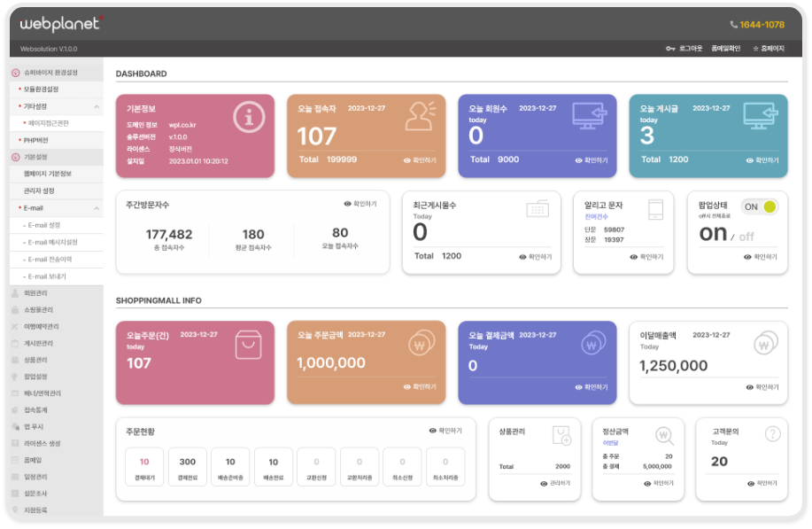The width and height of the screenshot is (812, 529).
Task: Click the eye 확인하기 in 주문현황 panel
Action: pos(445,431)
